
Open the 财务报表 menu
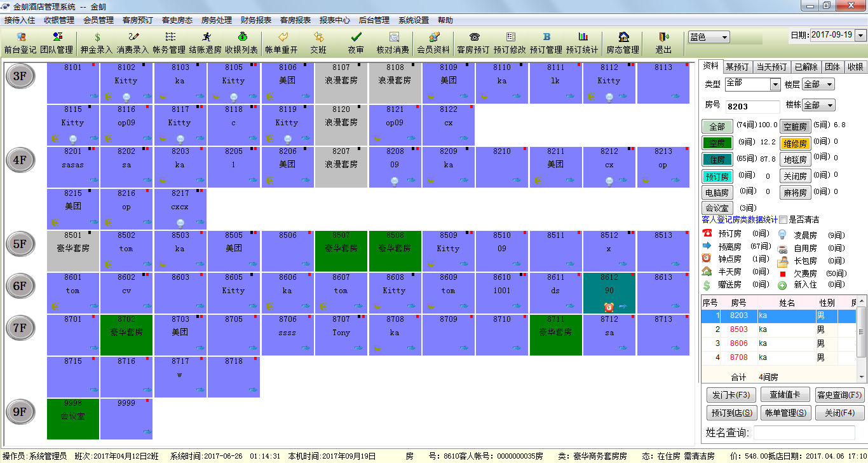(256, 20)
